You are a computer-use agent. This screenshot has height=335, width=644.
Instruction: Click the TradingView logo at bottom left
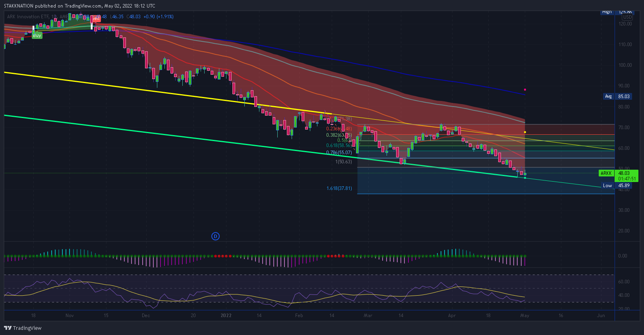pyautogui.click(x=23, y=328)
